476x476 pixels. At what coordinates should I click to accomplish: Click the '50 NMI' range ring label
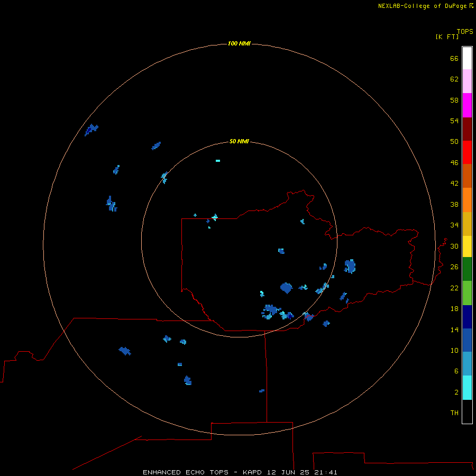click(x=239, y=141)
